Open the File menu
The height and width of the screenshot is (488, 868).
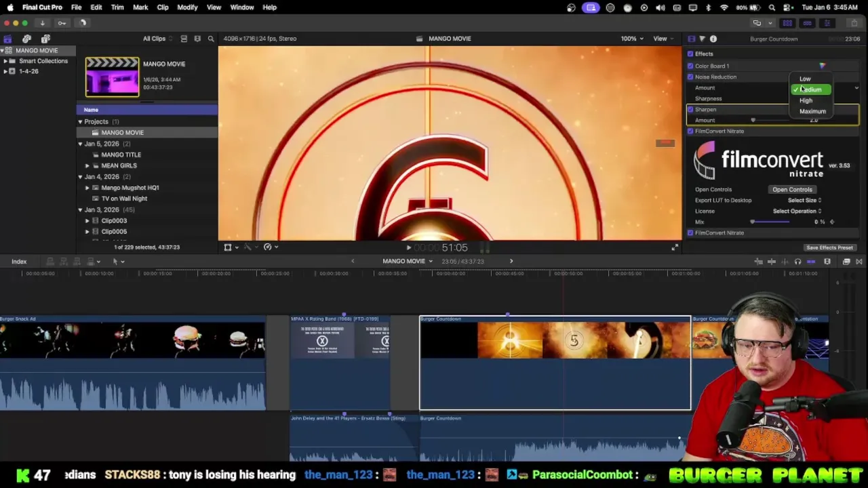click(x=76, y=7)
